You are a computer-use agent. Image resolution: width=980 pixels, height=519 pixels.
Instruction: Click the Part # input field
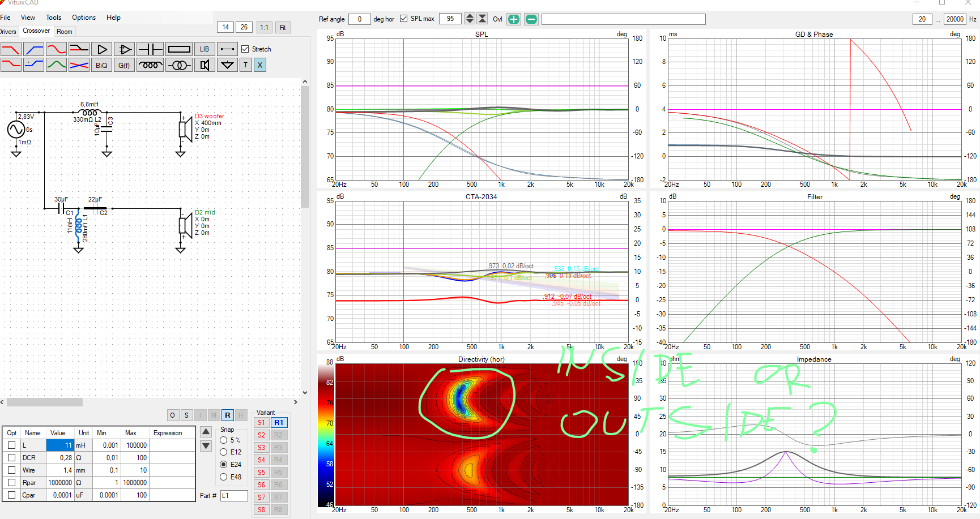coord(234,496)
